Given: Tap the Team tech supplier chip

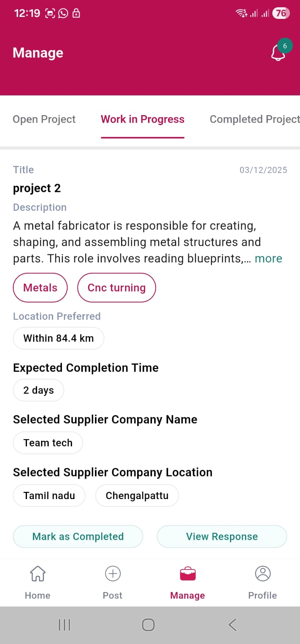Looking at the screenshot, I should tap(48, 443).
